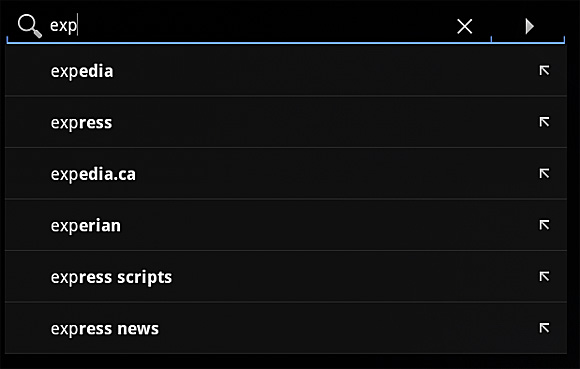The height and width of the screenshot is (369, 580).
Task: Fill query with arrow beside express news
Action: click(x=544, y=328)
